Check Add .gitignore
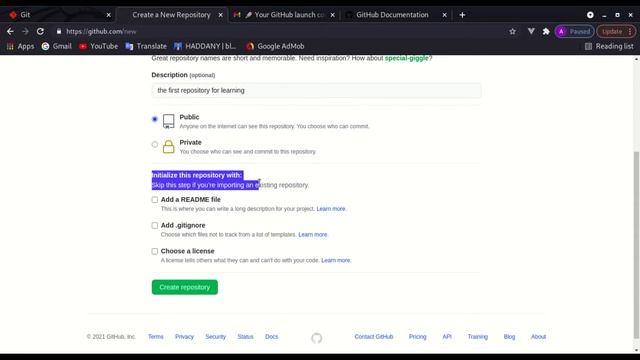The width and height of the screenshot is (640, 360). click(x=155, y=225)
